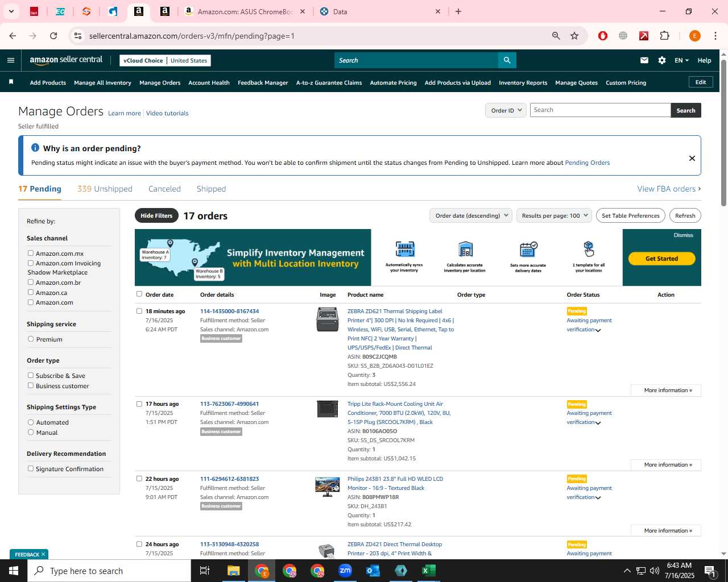Check the Business customer order type
728x582 pixels.
point(31,385)
